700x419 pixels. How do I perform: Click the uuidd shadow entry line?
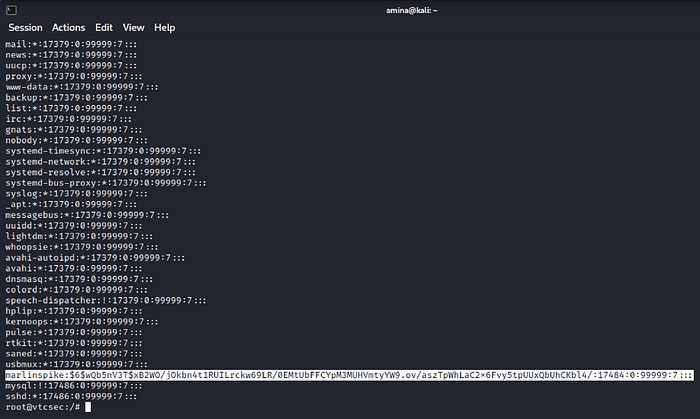pos(74,226)
